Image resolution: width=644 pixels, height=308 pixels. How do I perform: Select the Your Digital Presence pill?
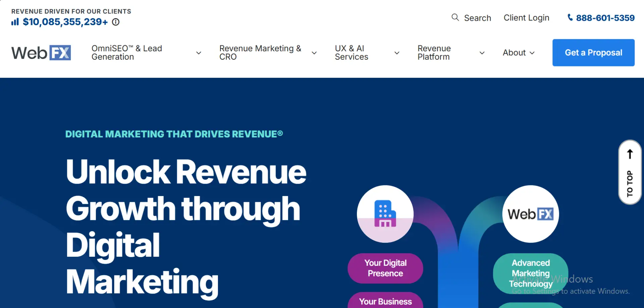[385, 268]
